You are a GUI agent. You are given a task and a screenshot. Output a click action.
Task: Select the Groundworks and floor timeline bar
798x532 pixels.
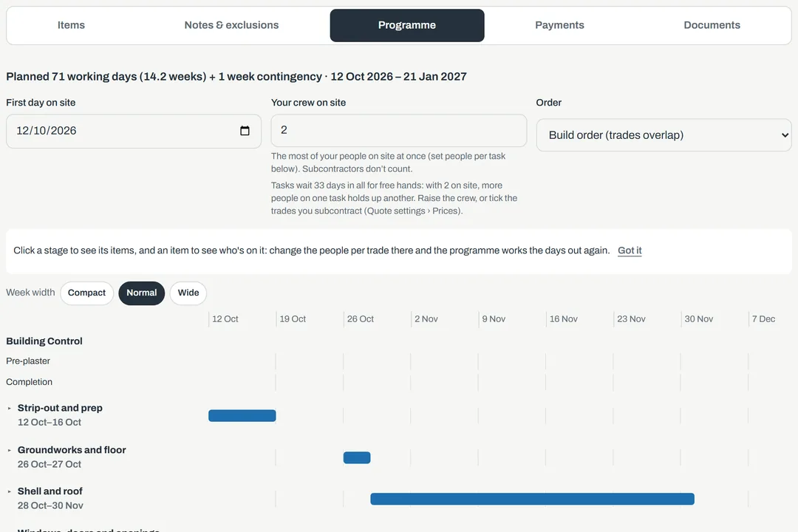(x=357, y=457)
